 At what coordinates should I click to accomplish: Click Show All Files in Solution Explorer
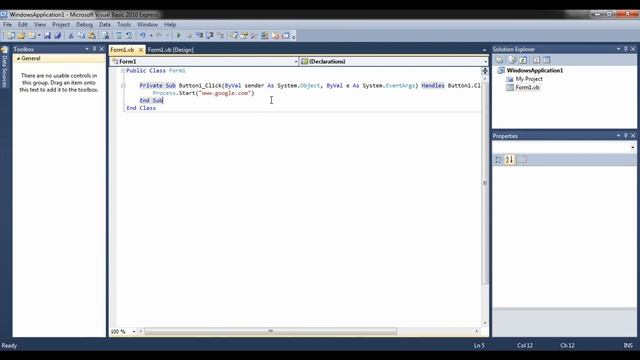tap(513, 60)
